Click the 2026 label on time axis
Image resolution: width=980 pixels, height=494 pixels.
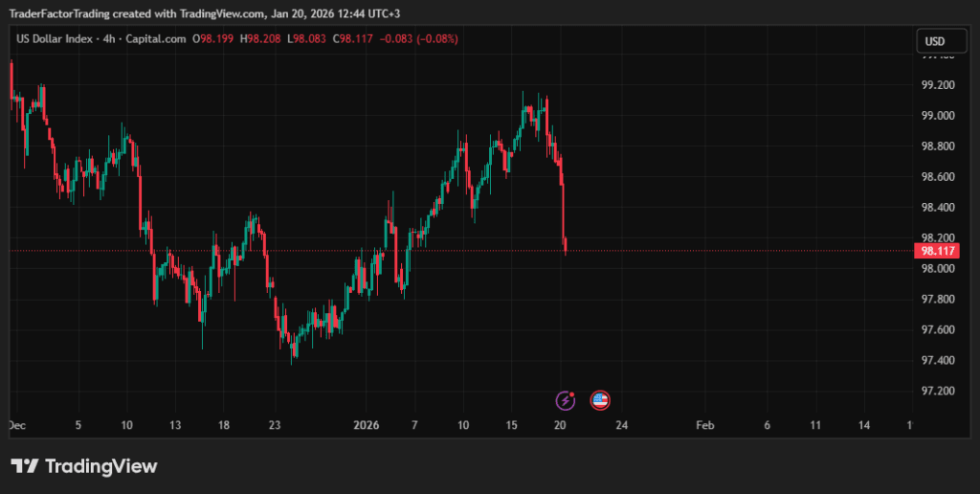pos(367,425)
